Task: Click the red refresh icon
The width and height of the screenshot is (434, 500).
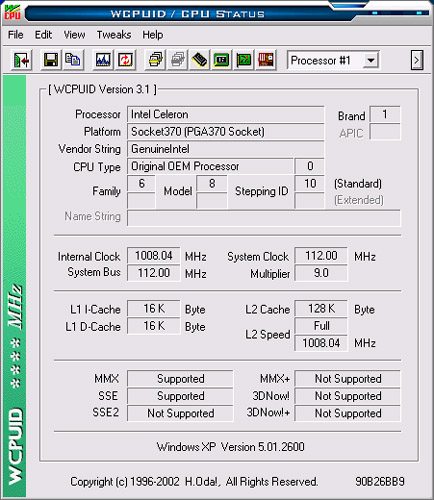Action: [x=125, y=60]
